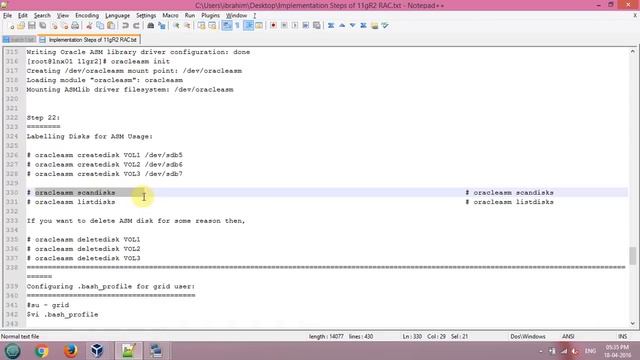Image resolution: width=640 pixels, height=360 pixels.
Task: Click the ANSI encoding in status bar
Action: click(x=568, y=337)
